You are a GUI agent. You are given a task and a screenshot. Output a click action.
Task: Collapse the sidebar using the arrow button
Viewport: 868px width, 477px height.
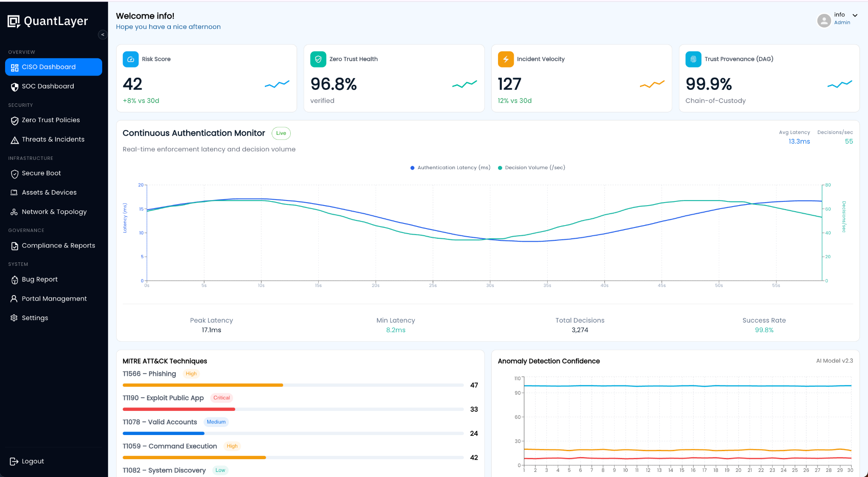click(102, 34)
